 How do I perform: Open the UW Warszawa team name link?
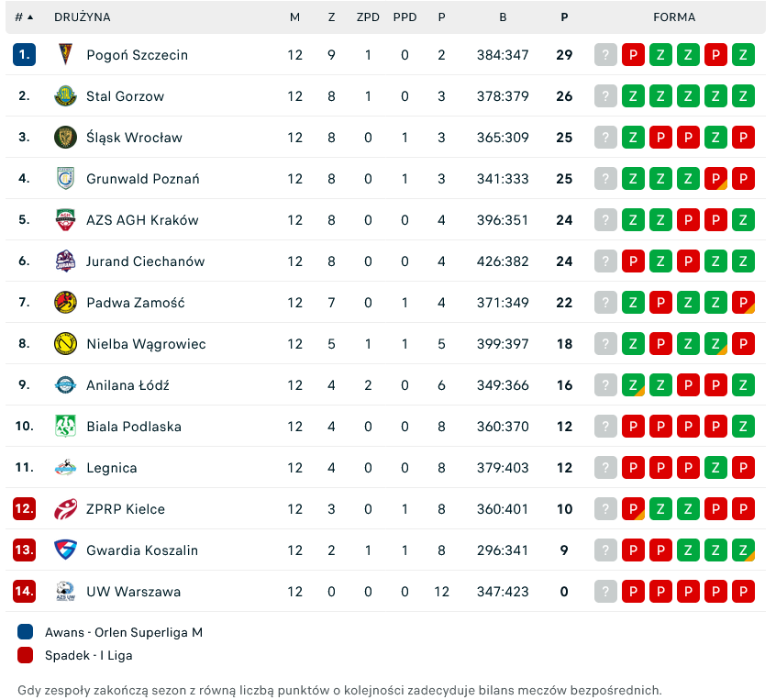tap(133, 592)
